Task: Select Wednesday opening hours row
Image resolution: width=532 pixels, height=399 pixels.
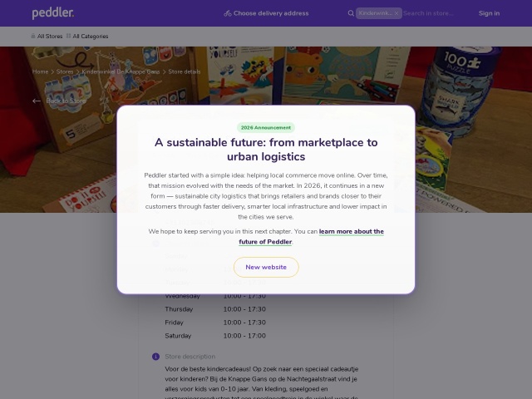Action: [215, 296]
